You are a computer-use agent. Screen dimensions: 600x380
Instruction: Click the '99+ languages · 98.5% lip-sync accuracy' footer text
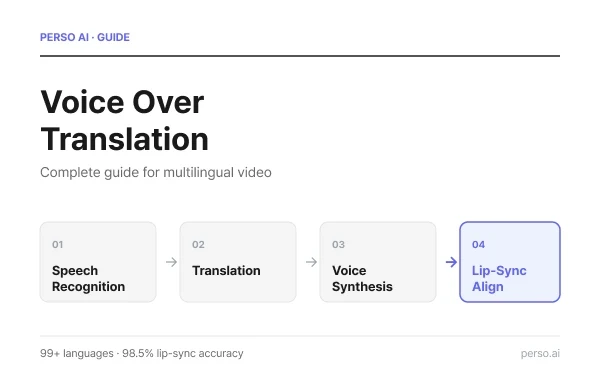[x=142, y=353]
